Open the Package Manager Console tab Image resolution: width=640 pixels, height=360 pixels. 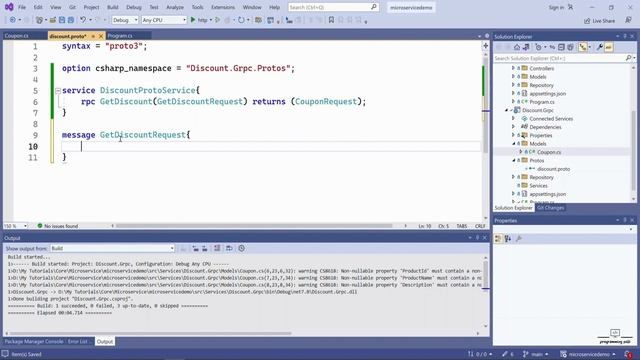pyautogui.click(x=34, y=341)
